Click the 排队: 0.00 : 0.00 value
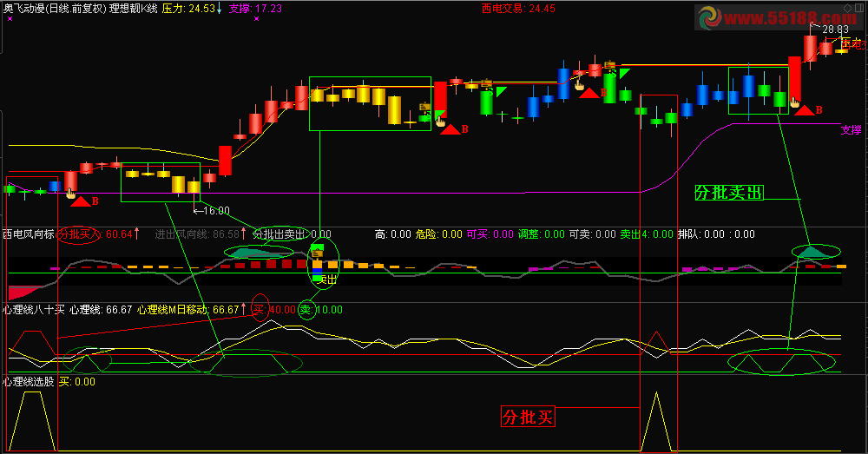This screenshot has height=454, width=868. pos(716,234)
